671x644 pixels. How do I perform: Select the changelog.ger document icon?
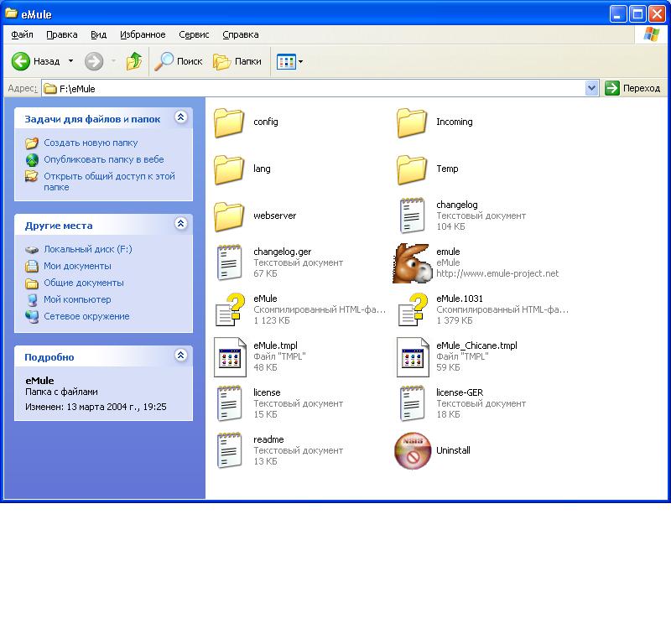click(x=229, y=262)
